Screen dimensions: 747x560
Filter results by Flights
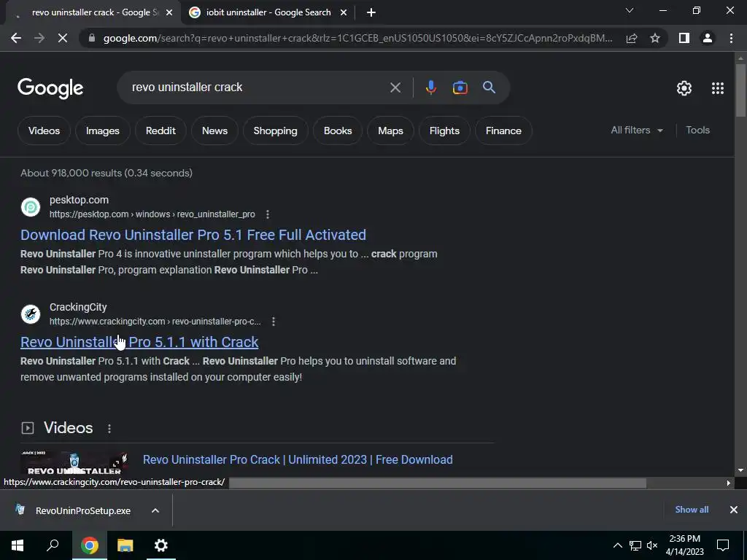[x=444, y=131]
